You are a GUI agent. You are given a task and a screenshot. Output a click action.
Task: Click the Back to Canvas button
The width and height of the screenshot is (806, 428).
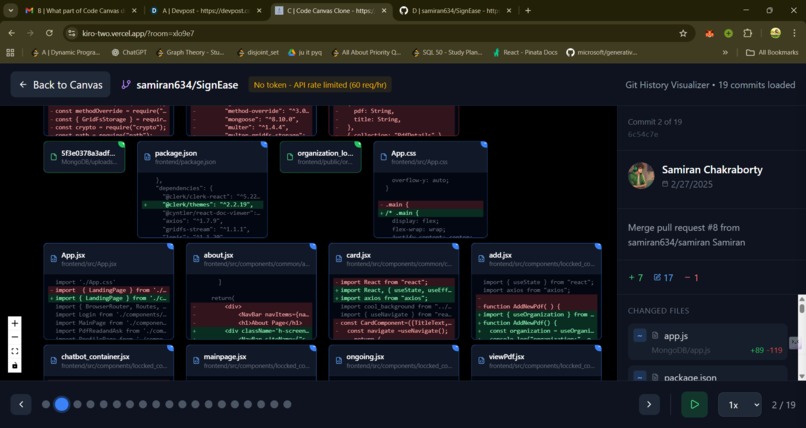tap(60, 85)
